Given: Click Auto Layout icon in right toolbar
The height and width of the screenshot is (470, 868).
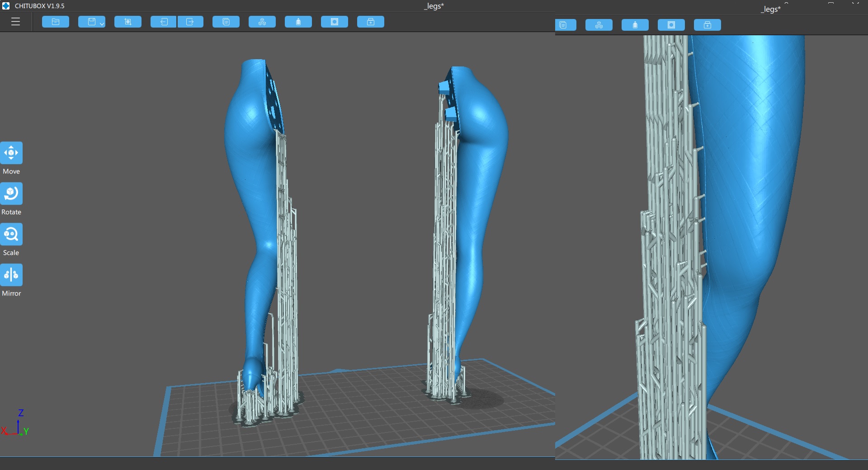Looking at the screenshot, I should [599, 25].
